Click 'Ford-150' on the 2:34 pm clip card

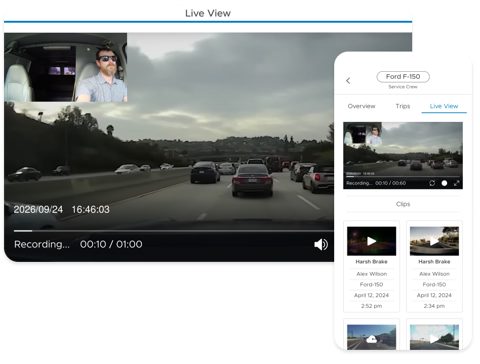[434, 284]
